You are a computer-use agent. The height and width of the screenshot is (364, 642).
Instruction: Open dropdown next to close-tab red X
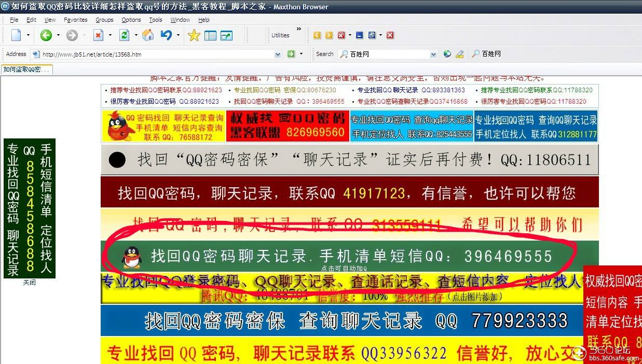coord(350,35)
